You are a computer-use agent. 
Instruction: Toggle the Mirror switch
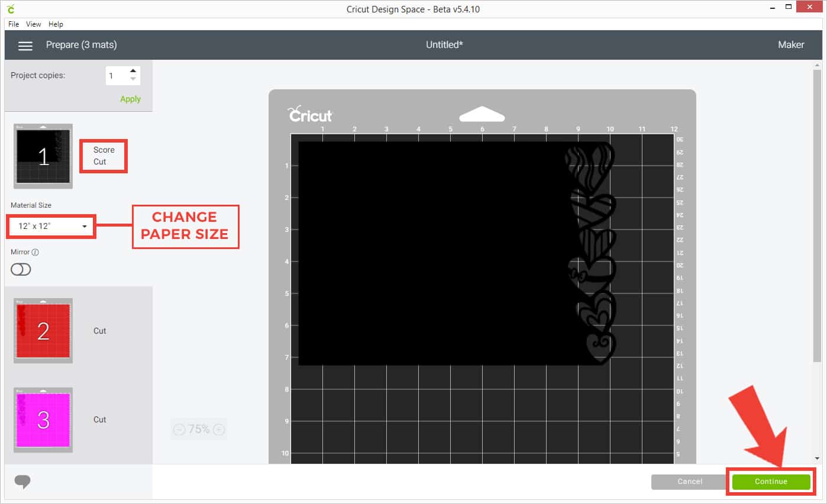click(x=21, y=270)
